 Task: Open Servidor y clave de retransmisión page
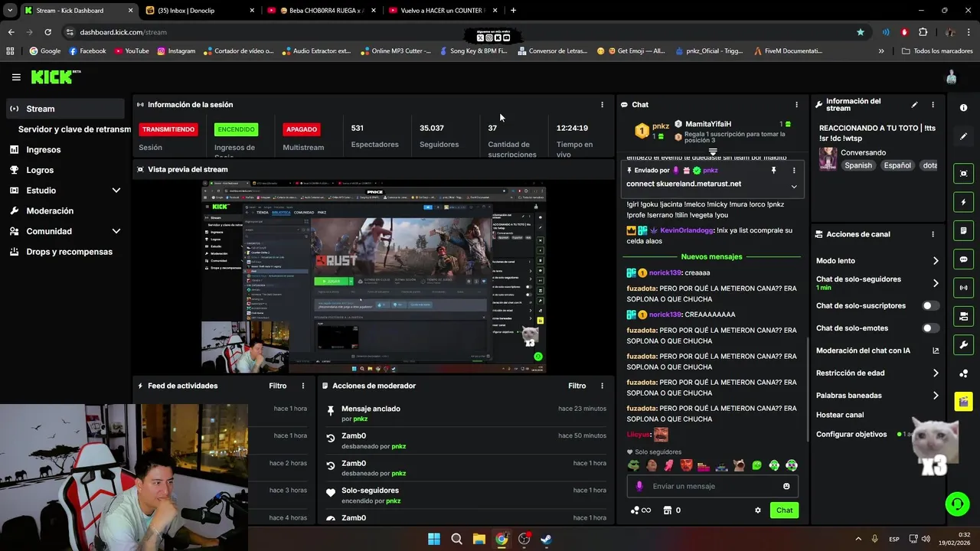(74, 129)
